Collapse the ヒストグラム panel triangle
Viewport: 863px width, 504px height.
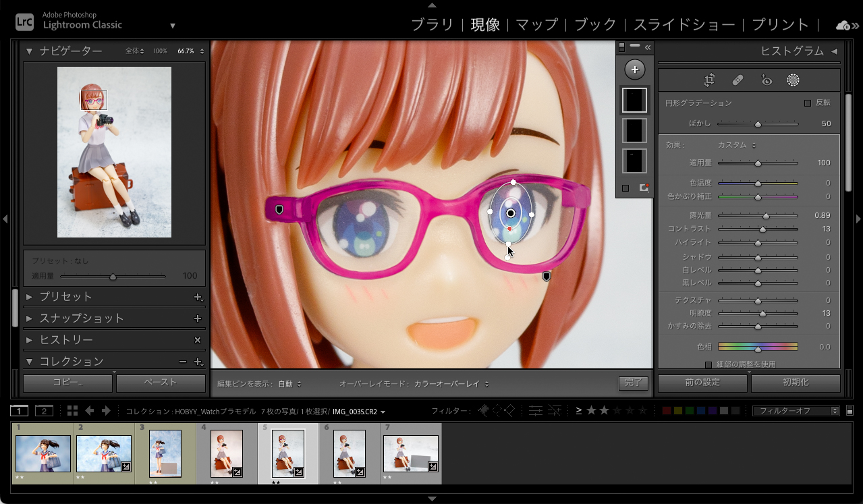pos(834,51)
